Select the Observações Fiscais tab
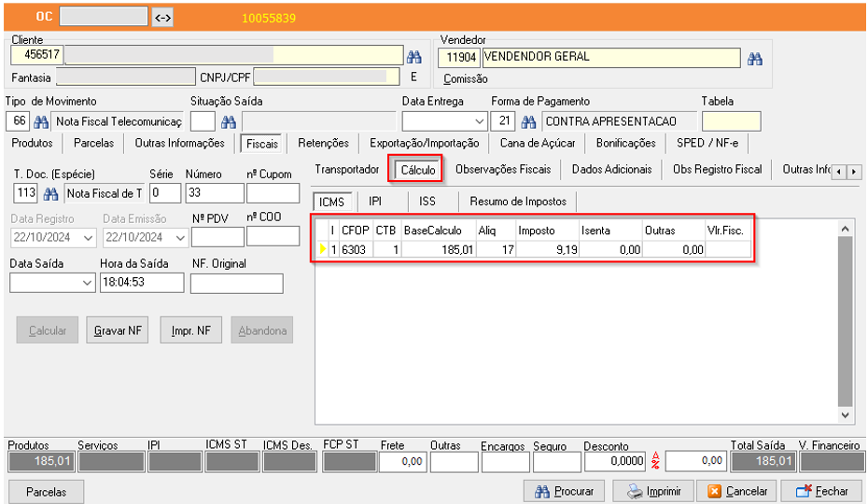868x504 pixels. pyautogui.click(x=502, y=170)
